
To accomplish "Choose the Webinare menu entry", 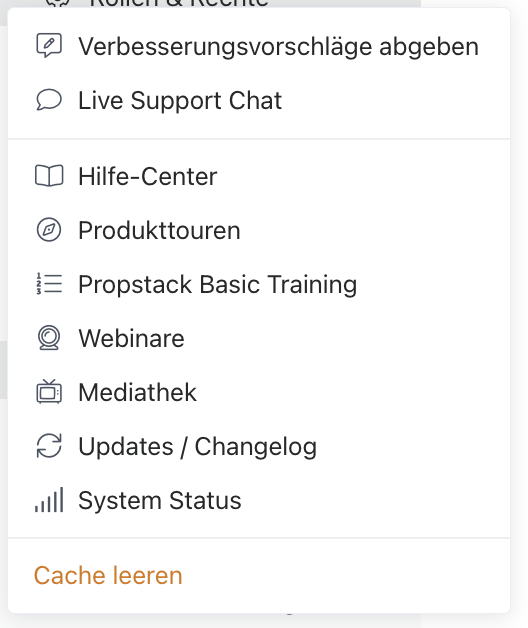I will click(x=259, y=338).
